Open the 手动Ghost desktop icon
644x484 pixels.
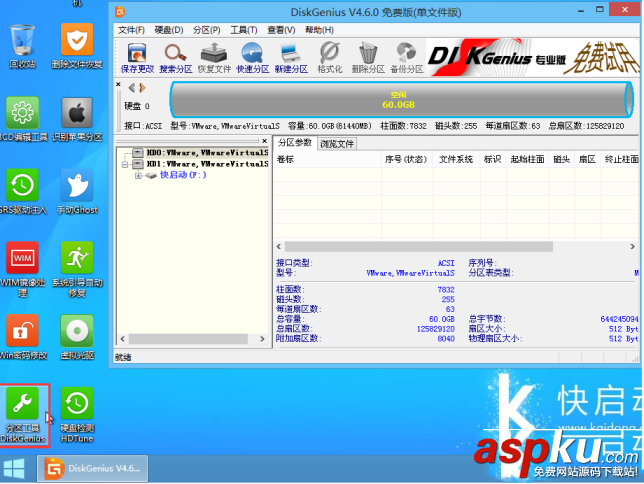77,192
